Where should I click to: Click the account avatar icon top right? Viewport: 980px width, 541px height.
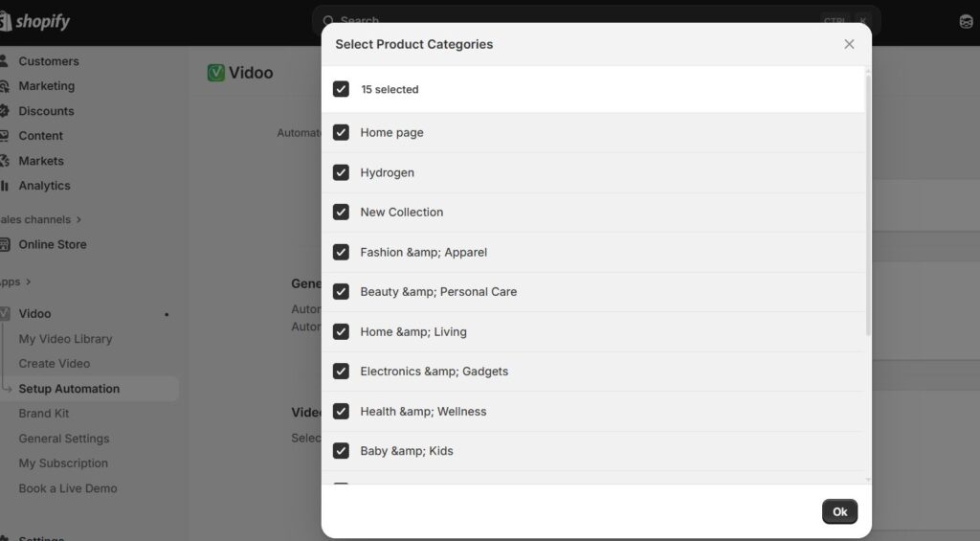point(966,22)
